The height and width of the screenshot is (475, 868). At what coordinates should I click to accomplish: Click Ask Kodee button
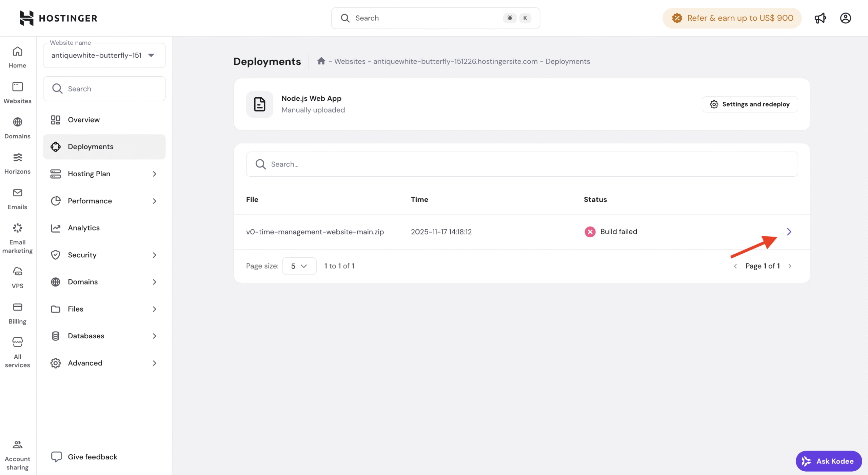[828, 461]
